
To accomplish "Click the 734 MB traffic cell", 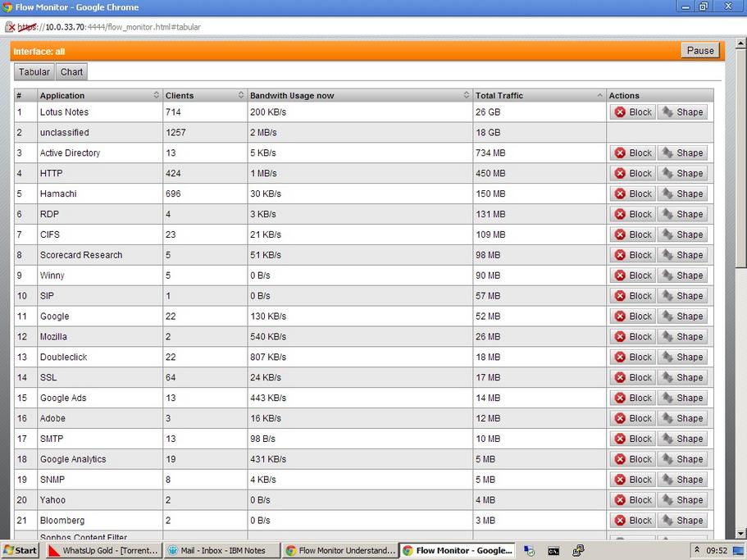I will (540, 153).
